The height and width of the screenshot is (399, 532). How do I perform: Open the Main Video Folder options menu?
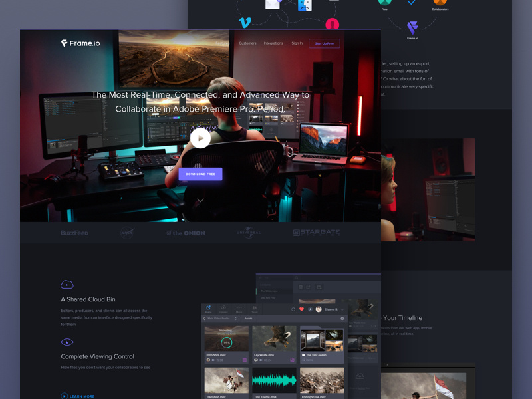point(235,317)
